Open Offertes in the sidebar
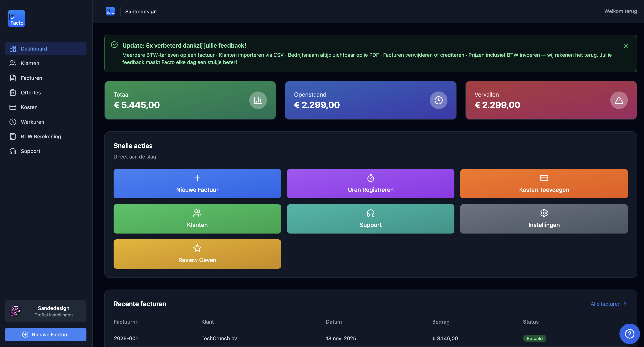The height and width of the screenshot is (347, 644). (45, 93)
